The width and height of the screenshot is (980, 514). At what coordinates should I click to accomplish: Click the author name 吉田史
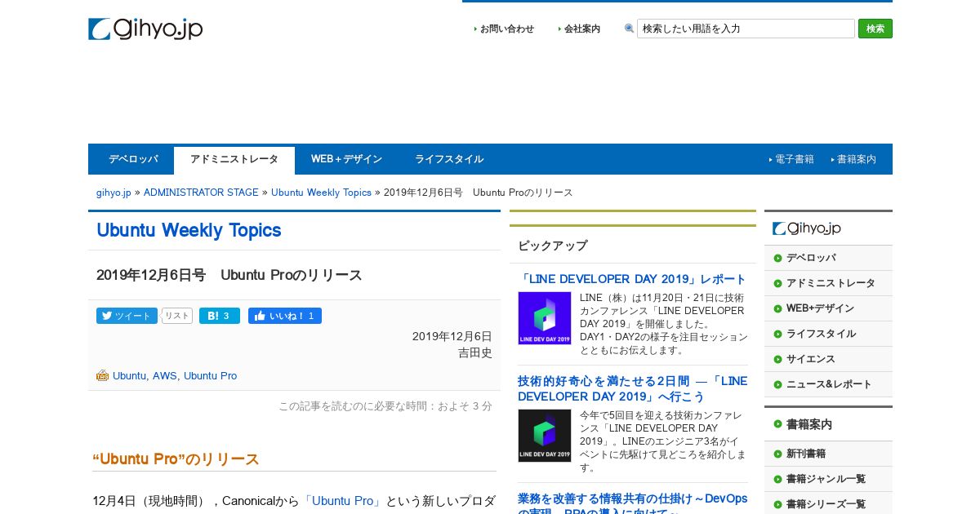(474, 352)
